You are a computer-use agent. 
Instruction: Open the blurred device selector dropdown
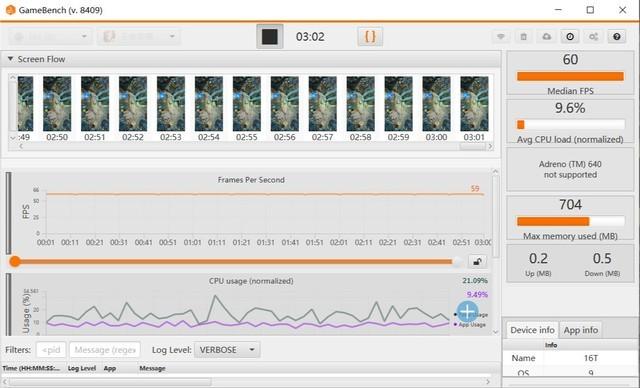click(50, 37)
